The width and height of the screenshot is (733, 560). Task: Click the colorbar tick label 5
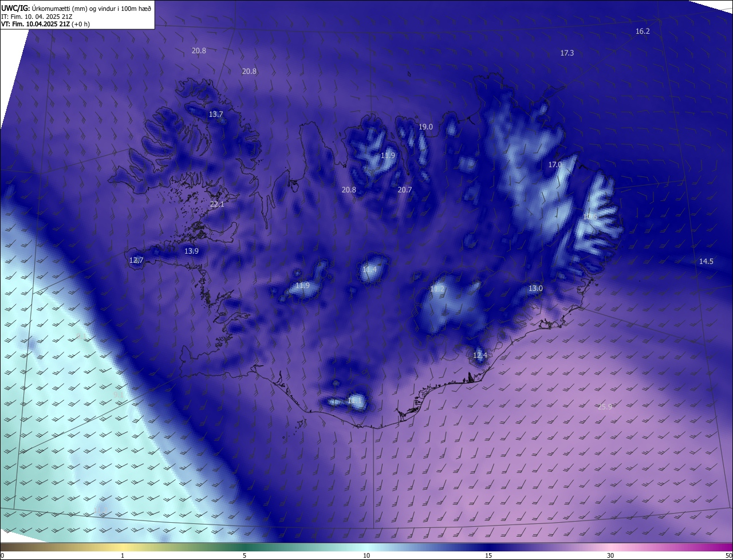(x=245, y=555)
